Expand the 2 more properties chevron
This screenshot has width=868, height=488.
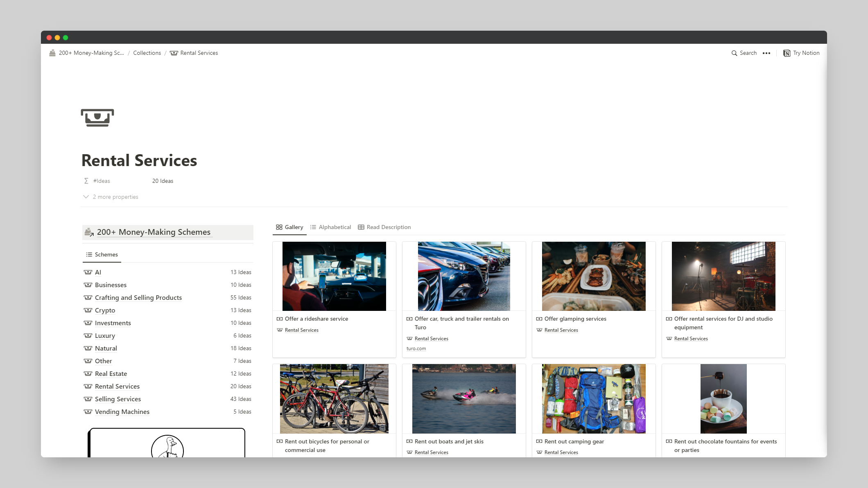(x=86, y=197)
